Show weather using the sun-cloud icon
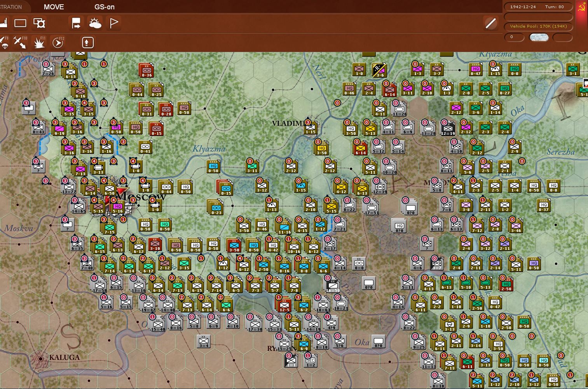 95,23
